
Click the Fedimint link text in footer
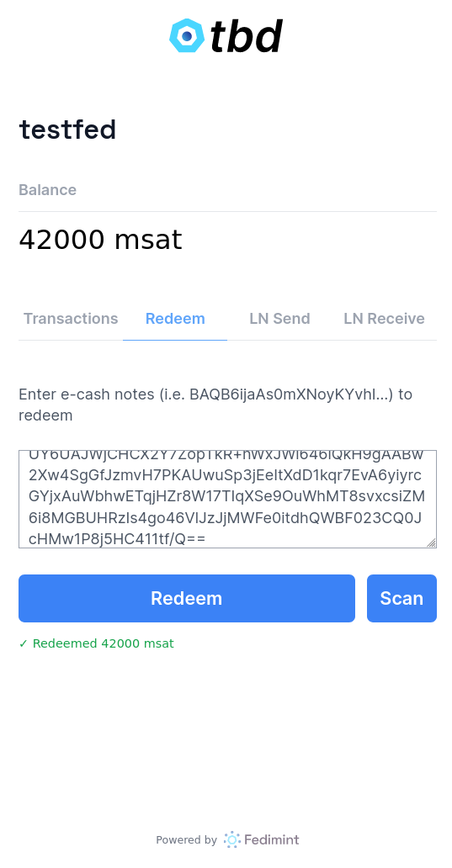pyautogui.click(x=271, y=839)
